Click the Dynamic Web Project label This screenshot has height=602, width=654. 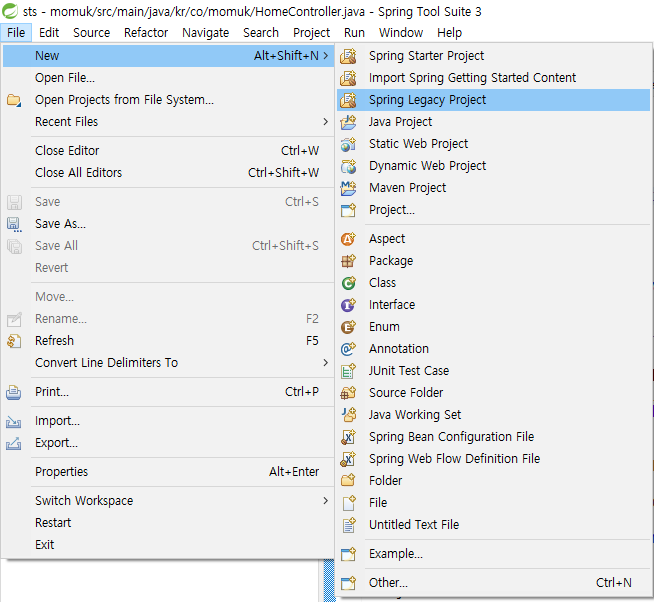coord(428,166)
